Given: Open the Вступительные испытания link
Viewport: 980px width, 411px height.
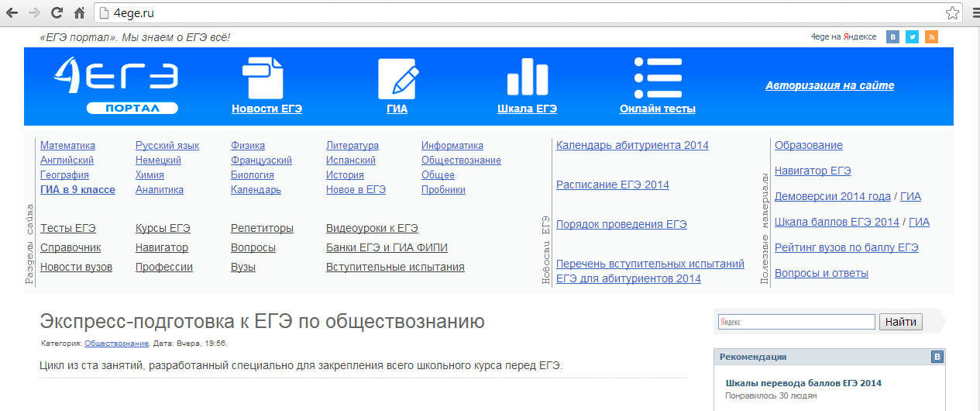Looking at the screenshot, I should click(395, 267).
